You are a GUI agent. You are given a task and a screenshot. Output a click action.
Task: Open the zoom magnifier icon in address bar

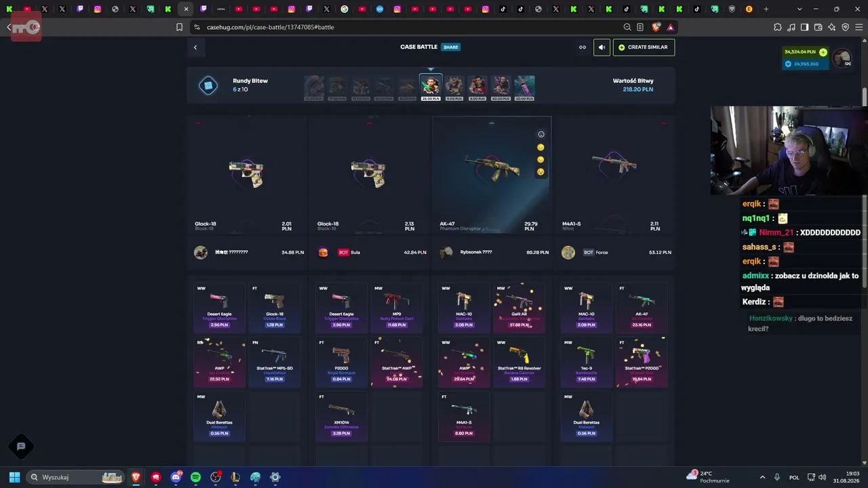pyautogui.click(x=627, y=27)
